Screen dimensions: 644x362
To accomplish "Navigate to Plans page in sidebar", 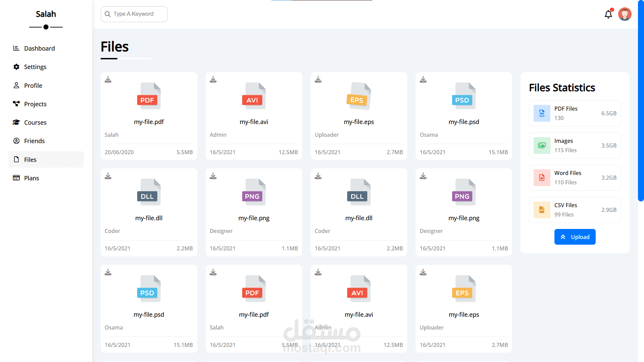I will [32, 178].
